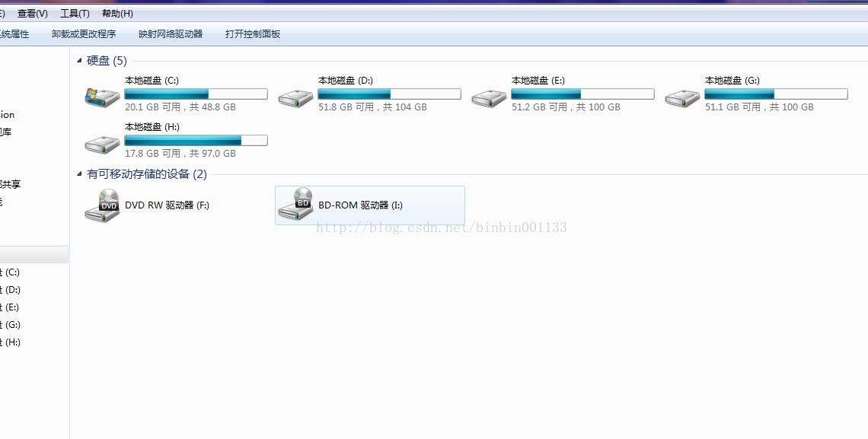Click 打开控制面板 in the toolbar
This screenshot has width=868, height=439.
pos(253,33)
